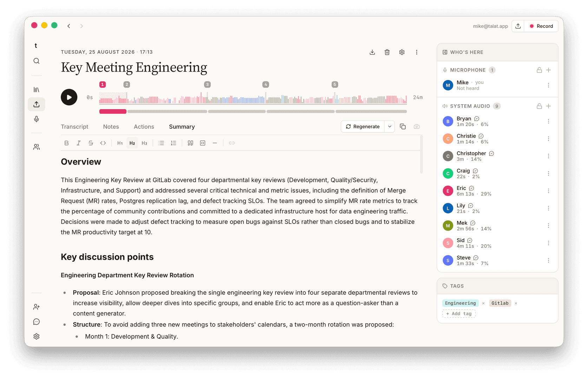Click the camera icon beside copy
The height and width of the screenshot is (379, 588).
417,127
